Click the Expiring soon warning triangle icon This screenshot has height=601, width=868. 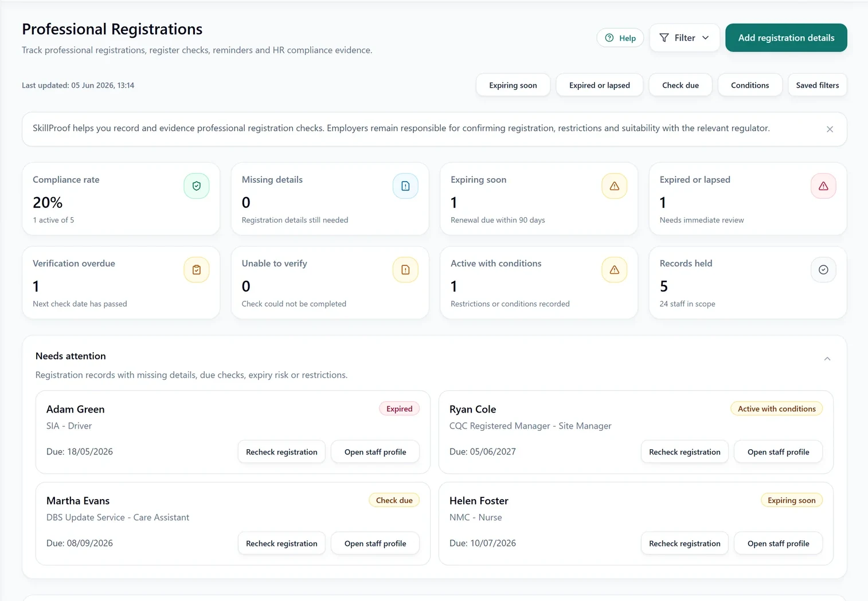614,186
